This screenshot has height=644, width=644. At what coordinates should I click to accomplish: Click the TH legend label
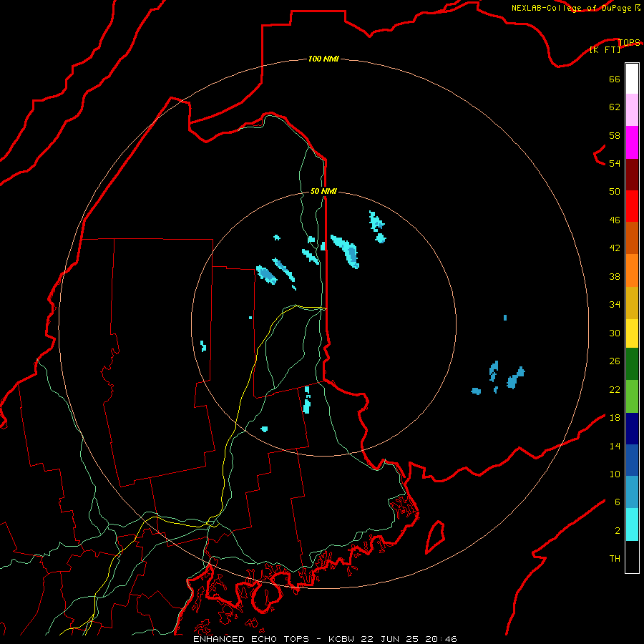pyautogui.click(x=615, y=559)
